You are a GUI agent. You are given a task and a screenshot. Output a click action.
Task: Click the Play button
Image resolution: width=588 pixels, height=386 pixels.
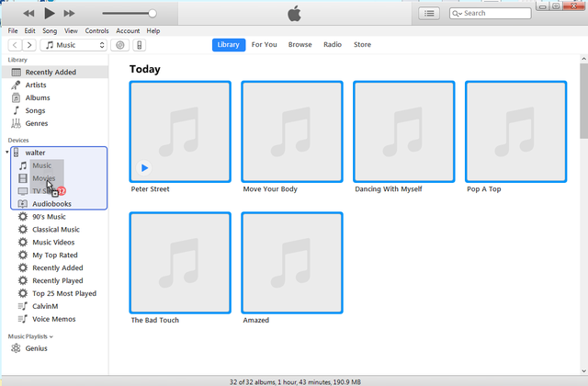click(x=49, y=14)
